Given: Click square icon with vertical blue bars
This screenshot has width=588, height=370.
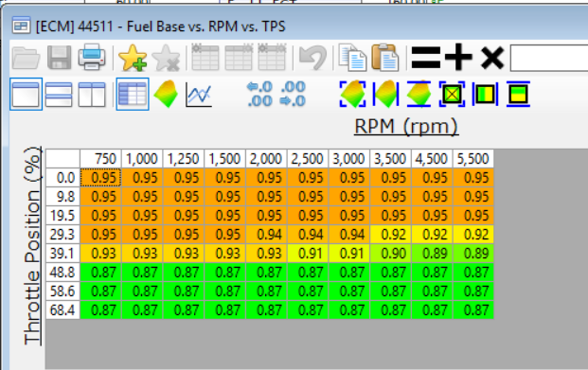Looking at the screenshot, I should 485,94.
